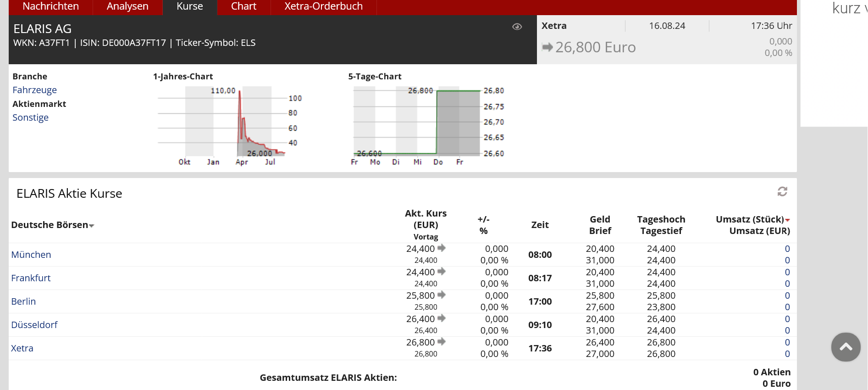Open the Sonstige stock market link
The width and height of the screenshot is (868, 390).
coord(30,117)
